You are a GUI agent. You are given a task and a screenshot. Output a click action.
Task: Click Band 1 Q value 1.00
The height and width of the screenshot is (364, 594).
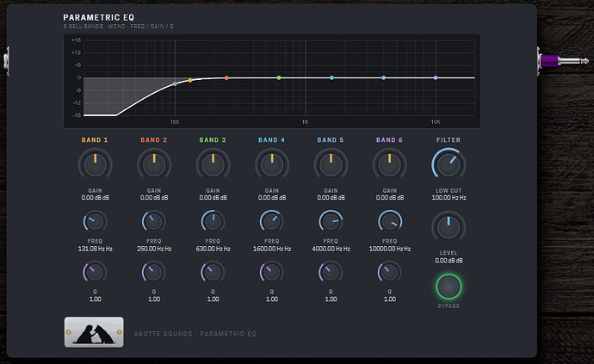(95, 299)
